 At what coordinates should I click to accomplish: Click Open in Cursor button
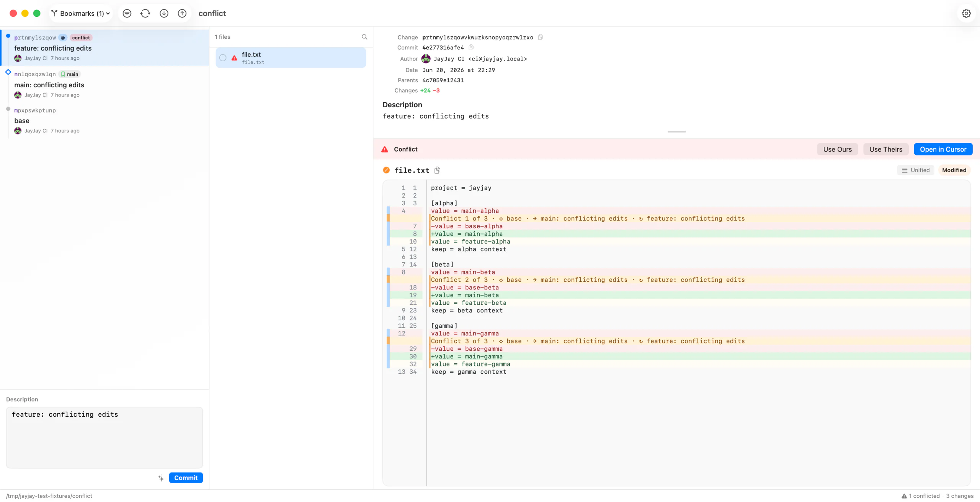pos(943,149)
